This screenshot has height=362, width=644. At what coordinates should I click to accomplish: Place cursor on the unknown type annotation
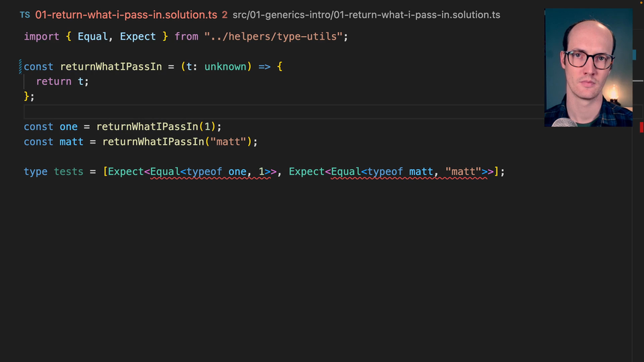coord(225,66)
